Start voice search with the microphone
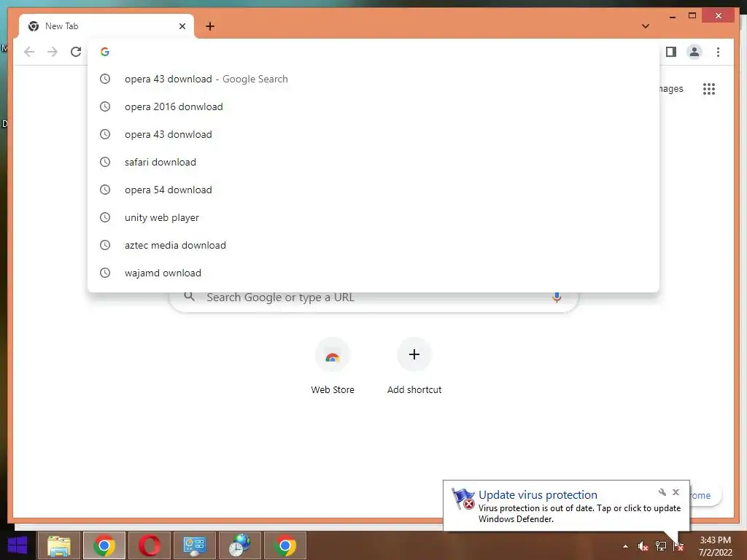The height and width of the screenshot is (560, 747). click(x=557, y=297)
